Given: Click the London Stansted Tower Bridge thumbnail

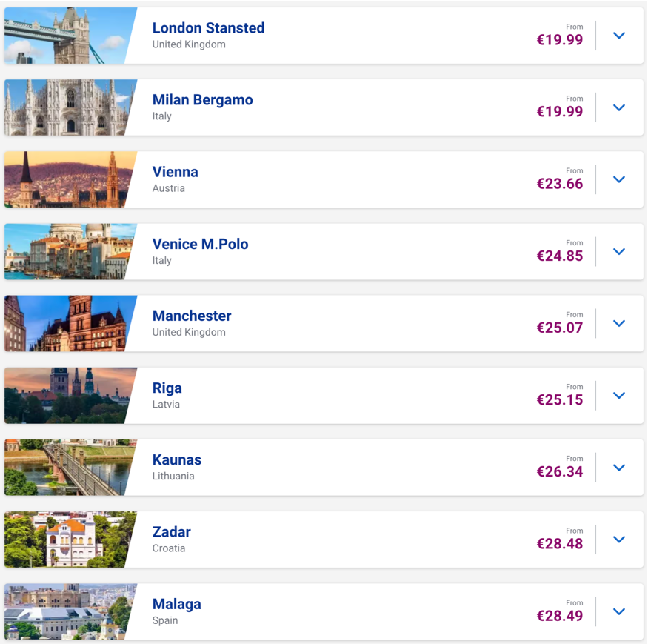Looking at the screenshot, I should click(67, 36).
